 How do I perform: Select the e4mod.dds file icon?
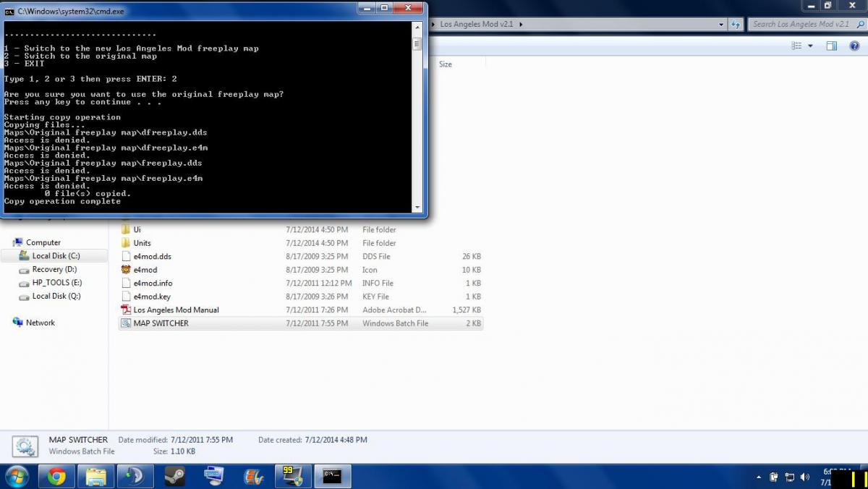(126, 256)
